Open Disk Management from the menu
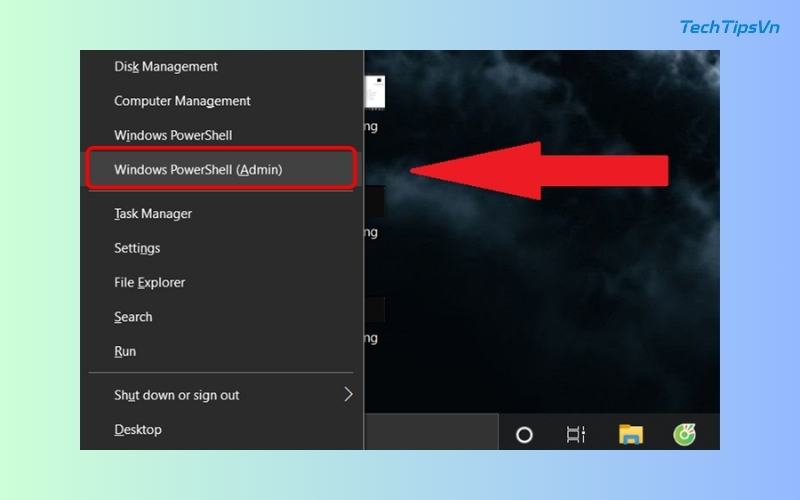Screen dimensions: 800x500 click(x=221, y=67)
